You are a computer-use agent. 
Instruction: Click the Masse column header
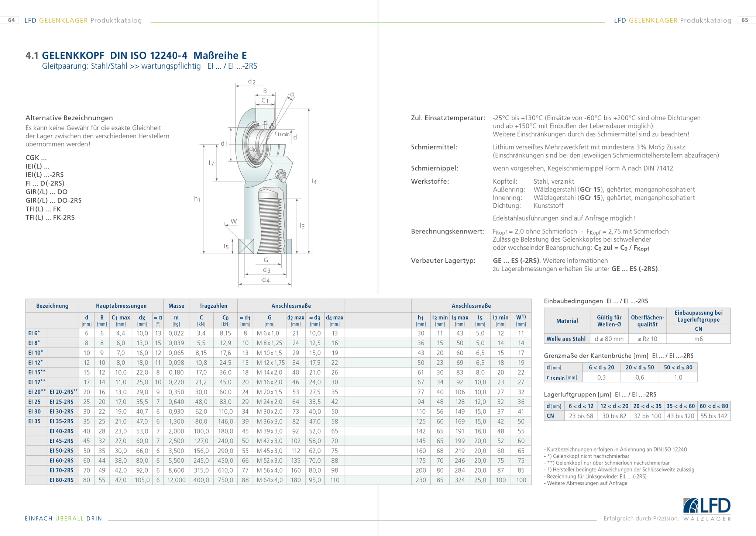click(x=176, y=306)
